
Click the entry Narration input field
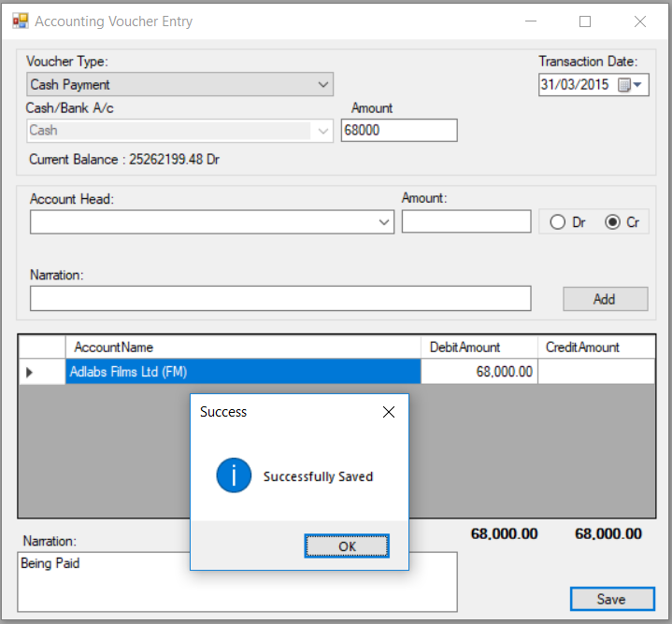280,299
